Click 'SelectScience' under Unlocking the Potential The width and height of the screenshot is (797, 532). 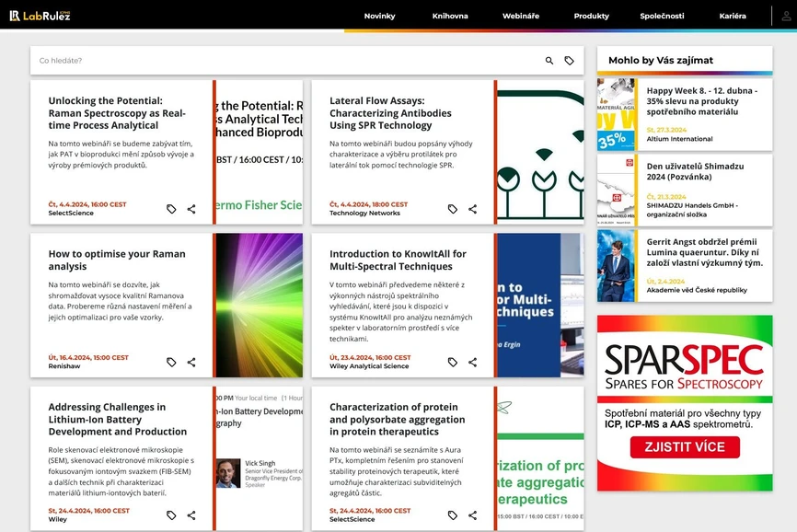[x=71, y=214]
